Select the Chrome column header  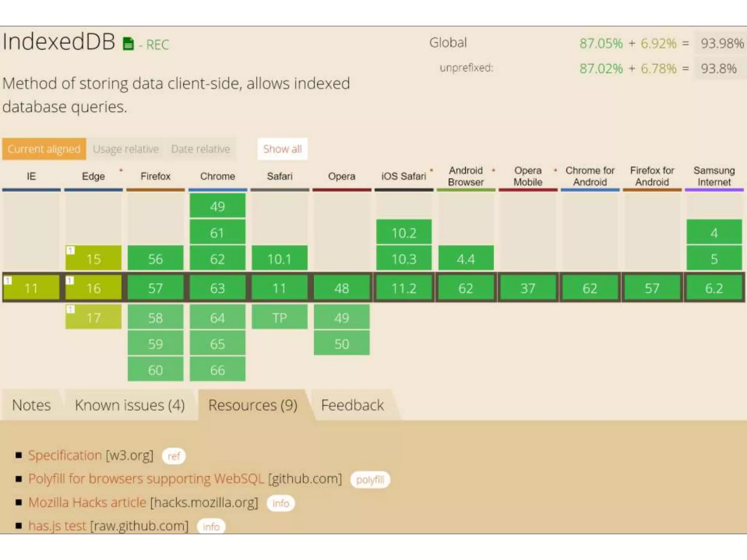(x=218, y=176)
